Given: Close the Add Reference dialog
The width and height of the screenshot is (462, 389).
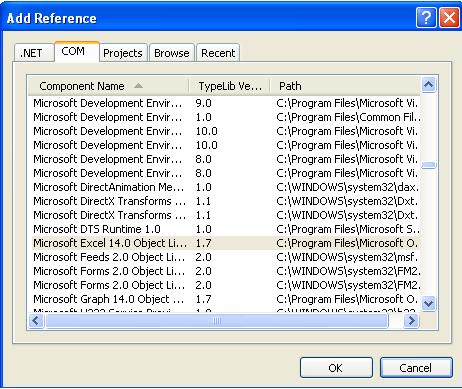Looking at the screenshot, I should [x=449, y=17].
